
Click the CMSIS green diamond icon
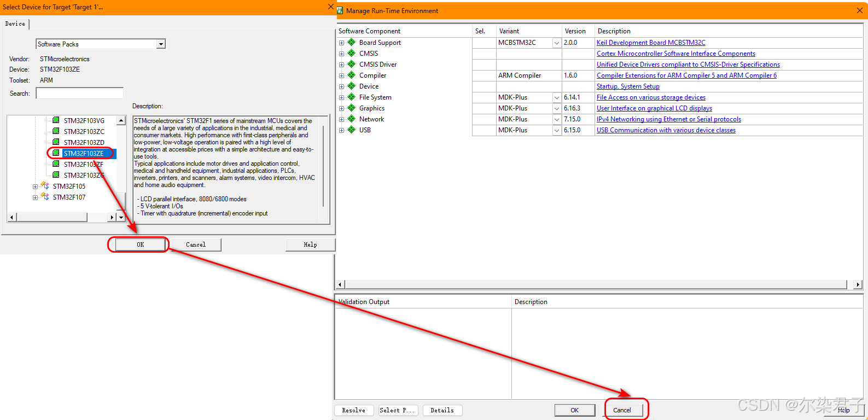tap(352, 53)
